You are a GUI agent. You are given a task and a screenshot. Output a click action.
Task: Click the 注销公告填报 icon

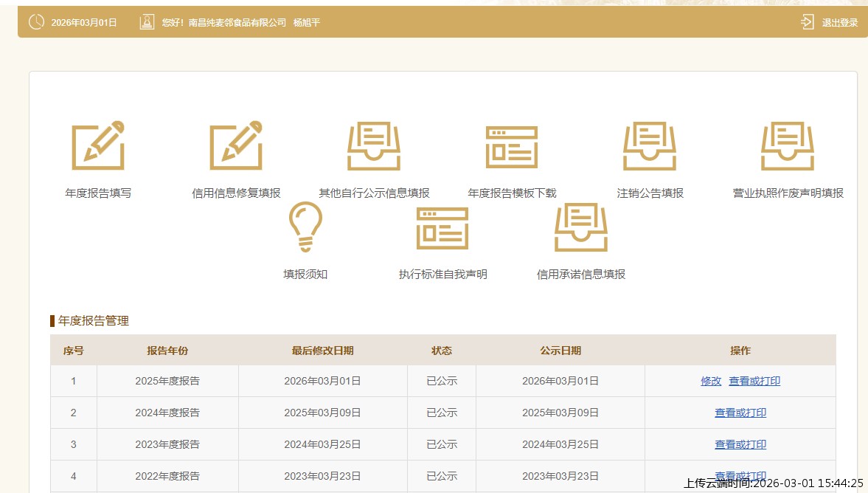[x=650, y=146]
